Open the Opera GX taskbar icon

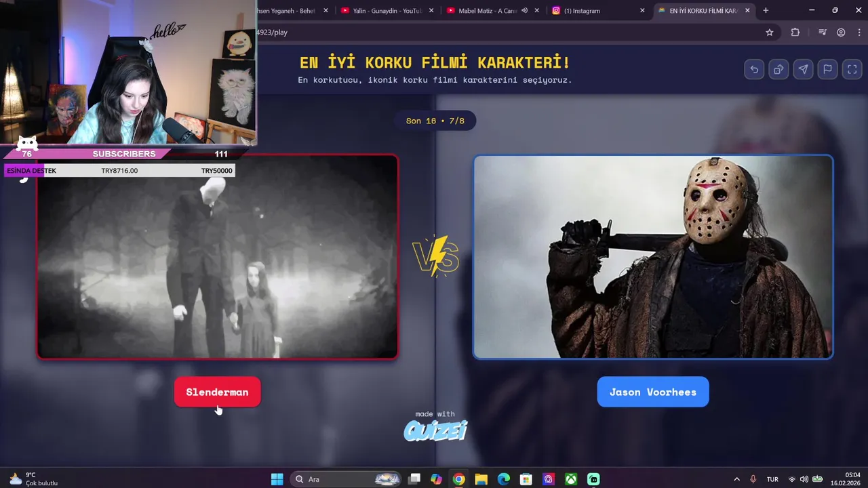[x=549, y=479]
